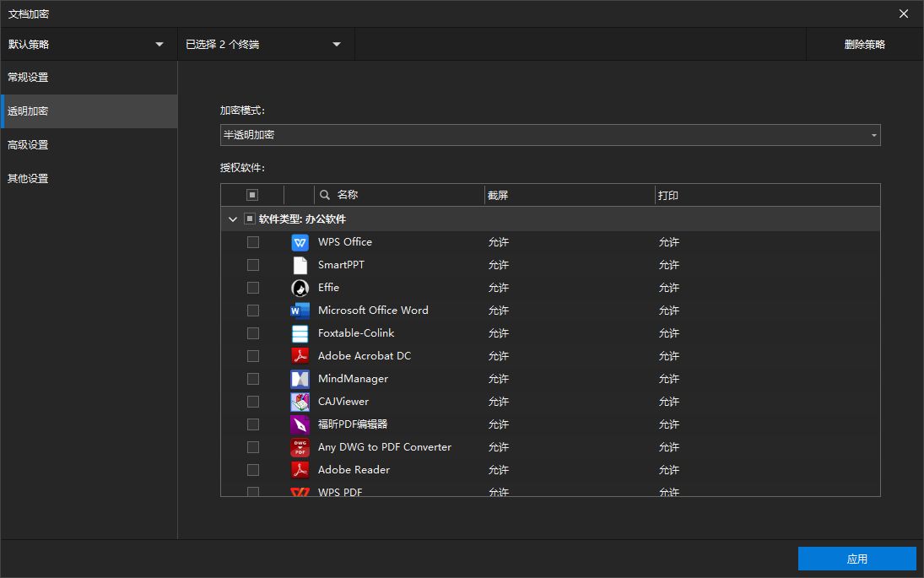Click the WPS Office app icon
Image resolution: width=924 pixels, height=578 pixels.
tap(300, 242)
